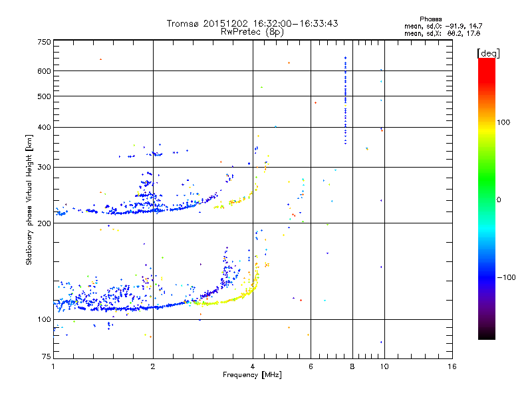Click the '300' y-axis tick label
Viewport: 532px width, 399px height.
(x=44, y=168)
